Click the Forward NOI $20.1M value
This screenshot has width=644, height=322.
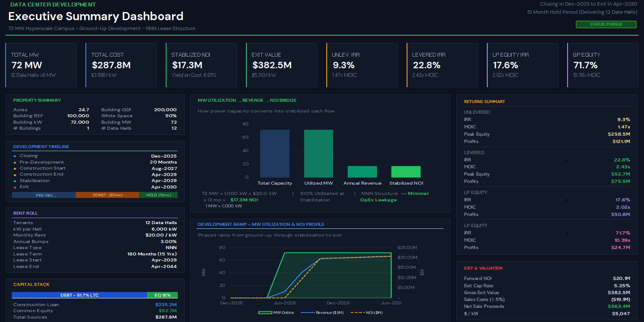[x=621, y=278]
